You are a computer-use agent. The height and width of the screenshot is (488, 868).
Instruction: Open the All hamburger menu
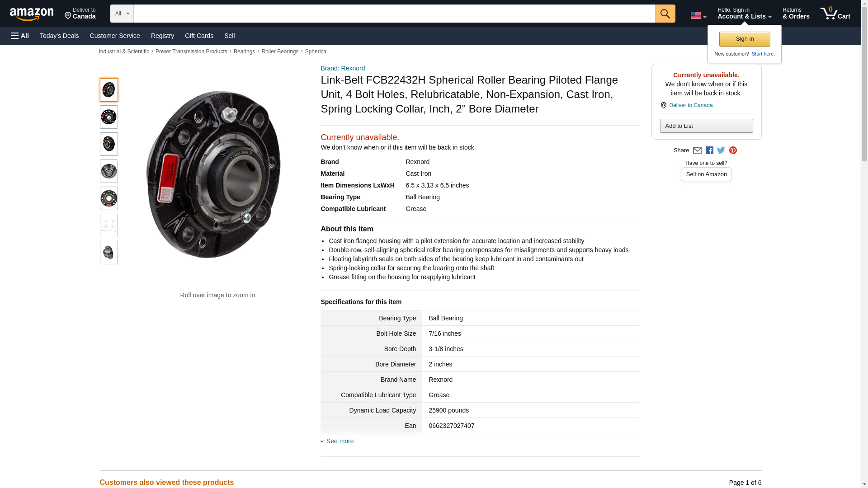20,36
